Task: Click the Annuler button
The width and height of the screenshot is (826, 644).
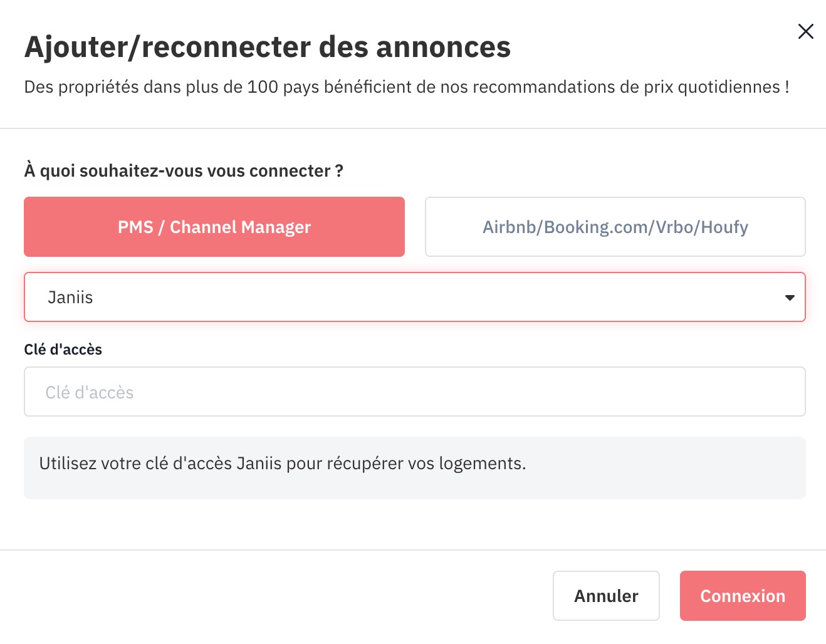Action: coord(606,596)
